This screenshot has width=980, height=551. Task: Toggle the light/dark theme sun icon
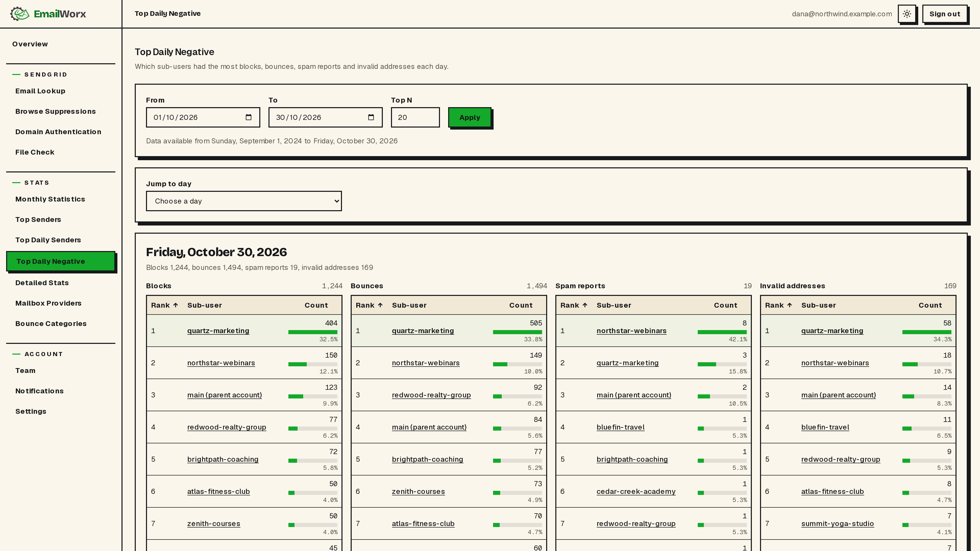pyautogui.click(x=907, y=14)
